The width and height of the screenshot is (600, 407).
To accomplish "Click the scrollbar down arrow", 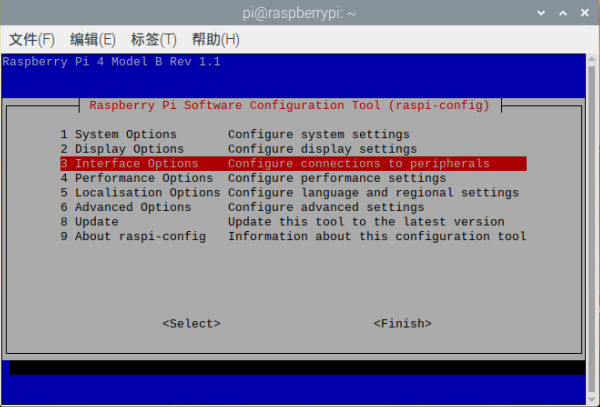I will pos(592,400).
